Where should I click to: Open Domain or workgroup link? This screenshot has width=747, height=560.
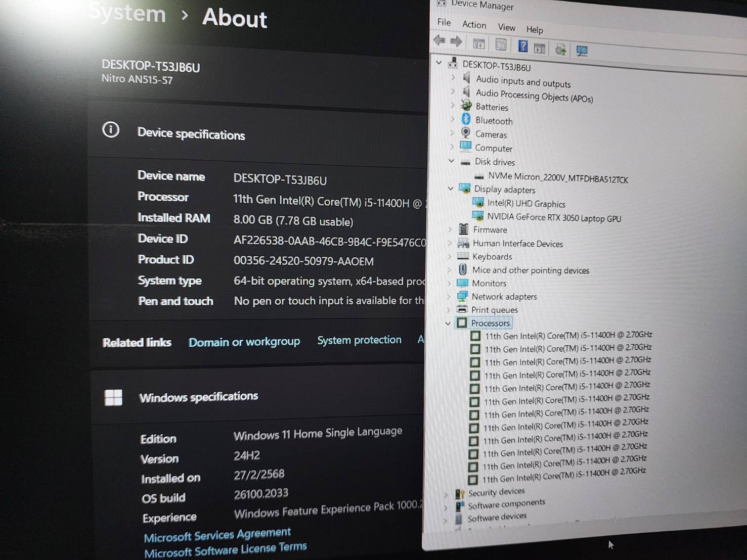tap(244, 342)
